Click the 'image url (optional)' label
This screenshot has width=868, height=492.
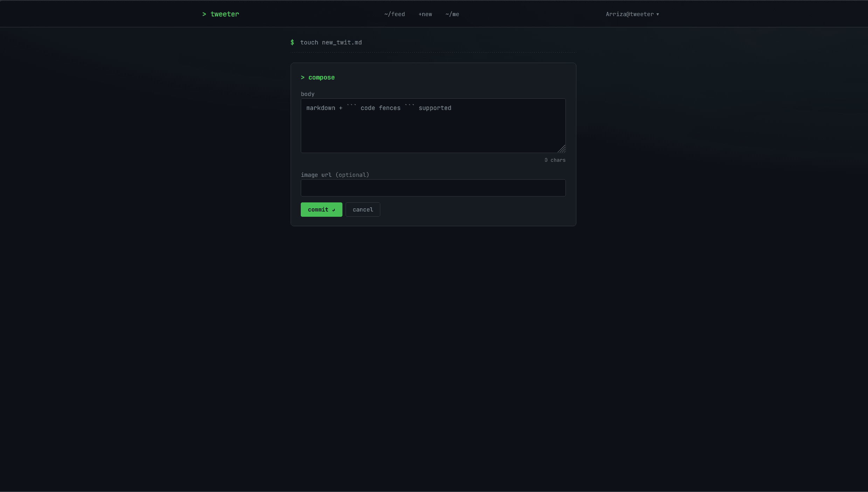[x=335, y=175]
